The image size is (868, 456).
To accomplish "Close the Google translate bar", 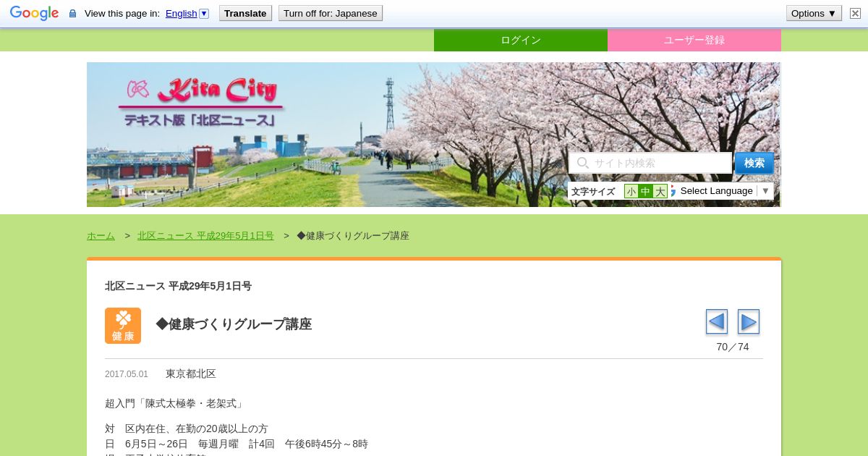I will pos(855,13).
